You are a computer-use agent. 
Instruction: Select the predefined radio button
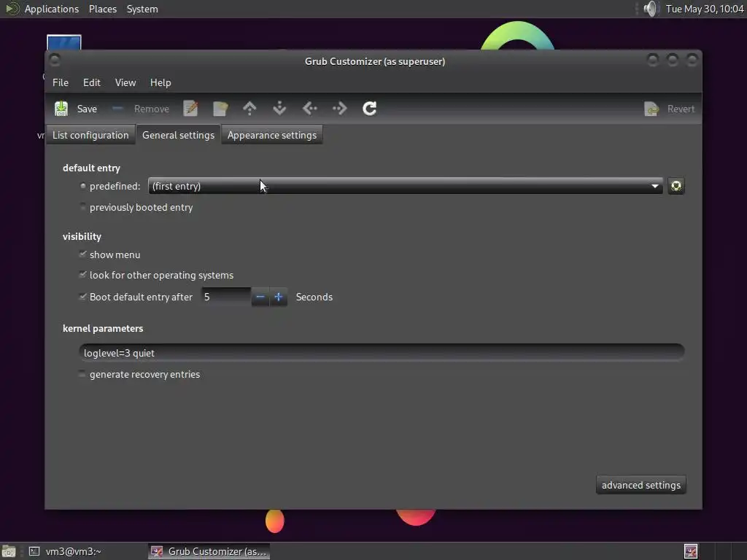(83, 186)
